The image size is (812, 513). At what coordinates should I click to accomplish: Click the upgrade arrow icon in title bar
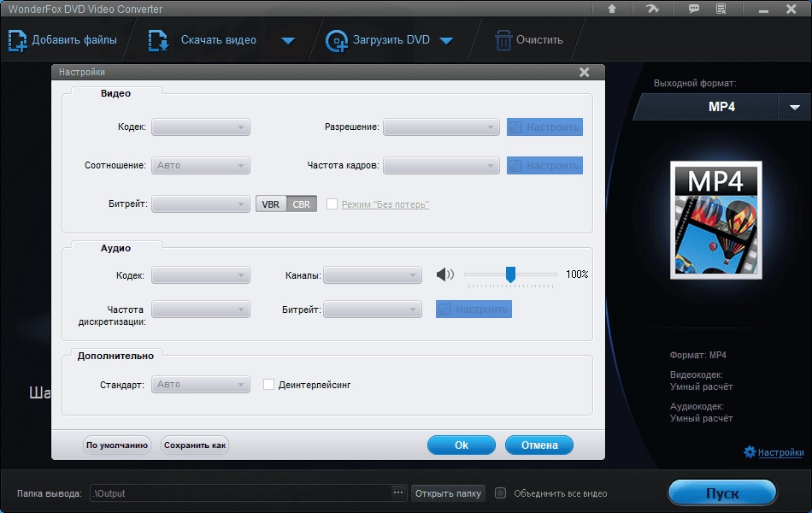pyautogui.click(x=612, y=9)
